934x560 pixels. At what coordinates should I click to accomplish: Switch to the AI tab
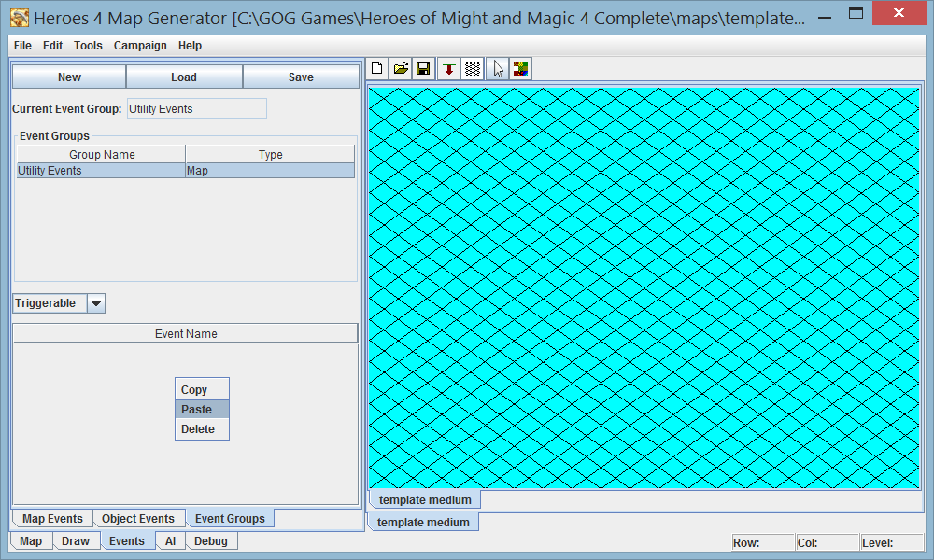point(170,541)
